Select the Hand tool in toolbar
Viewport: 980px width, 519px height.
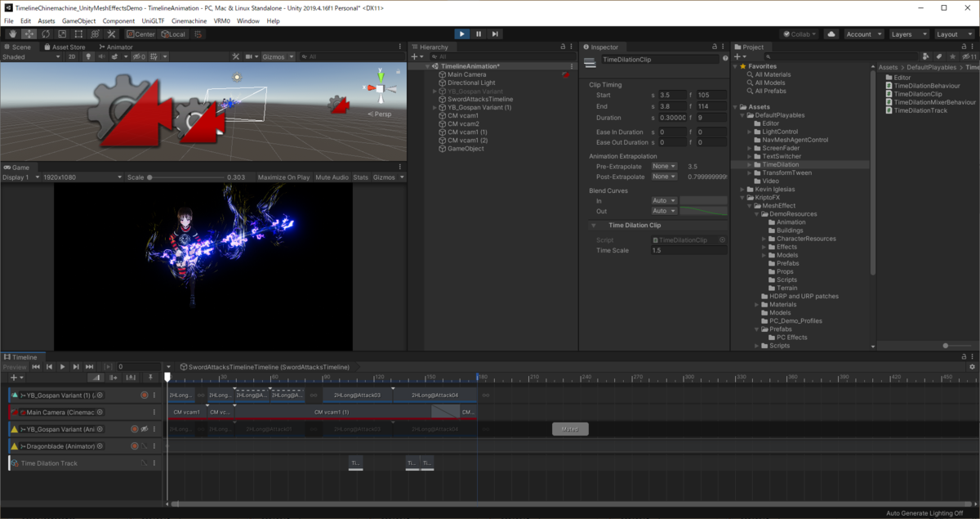click(x=12, y=34)
